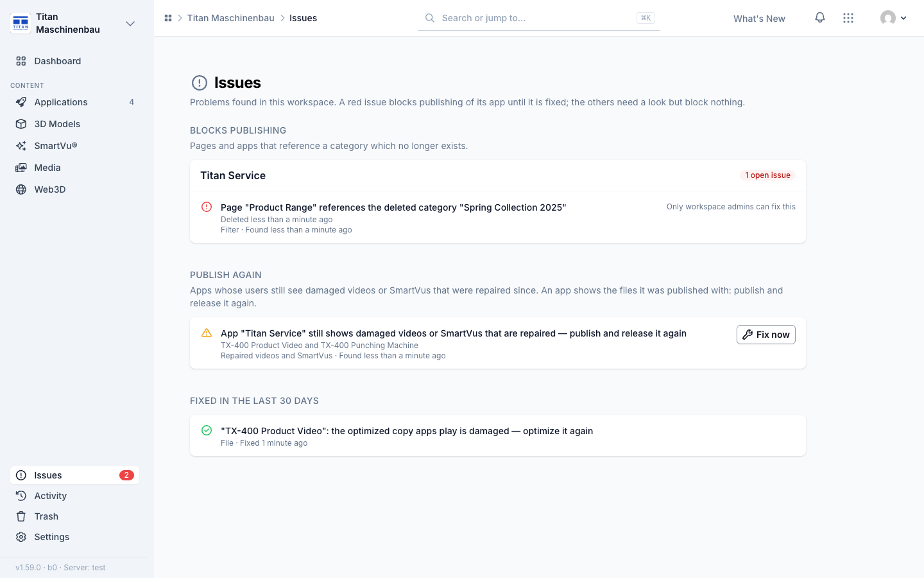Image resolution: width=924 pixels, height=578 pixels.
Task: Click 'Only workspace admins can fix this' note
Action: tap(731, 207)
